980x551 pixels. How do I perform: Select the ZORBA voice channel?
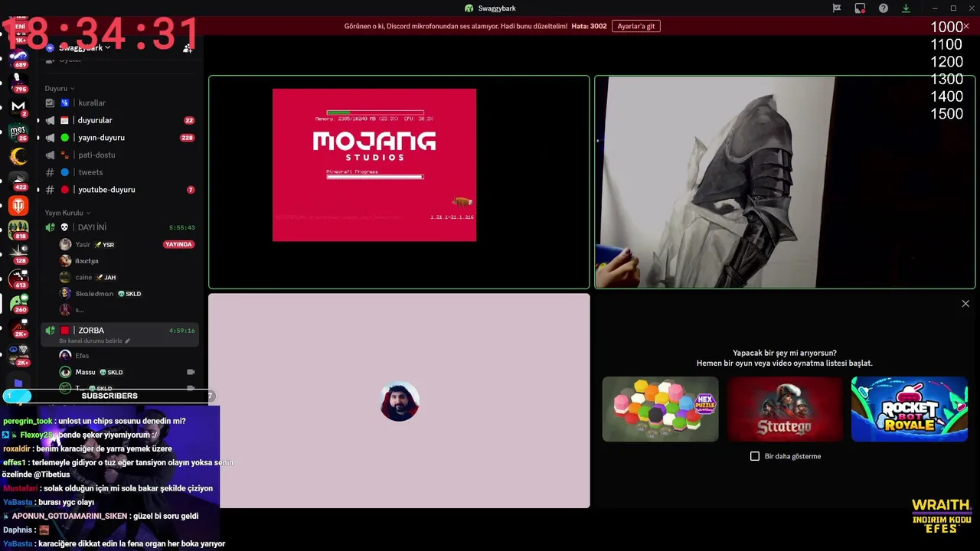coord(119,334)
